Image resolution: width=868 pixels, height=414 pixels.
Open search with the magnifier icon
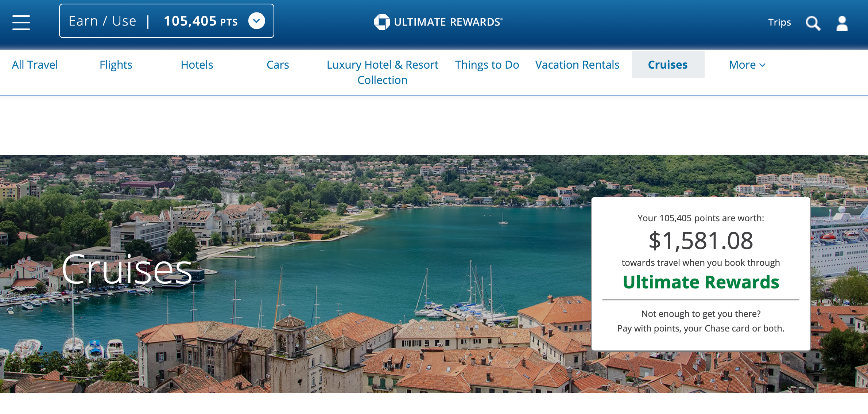(x=813, y=23)
